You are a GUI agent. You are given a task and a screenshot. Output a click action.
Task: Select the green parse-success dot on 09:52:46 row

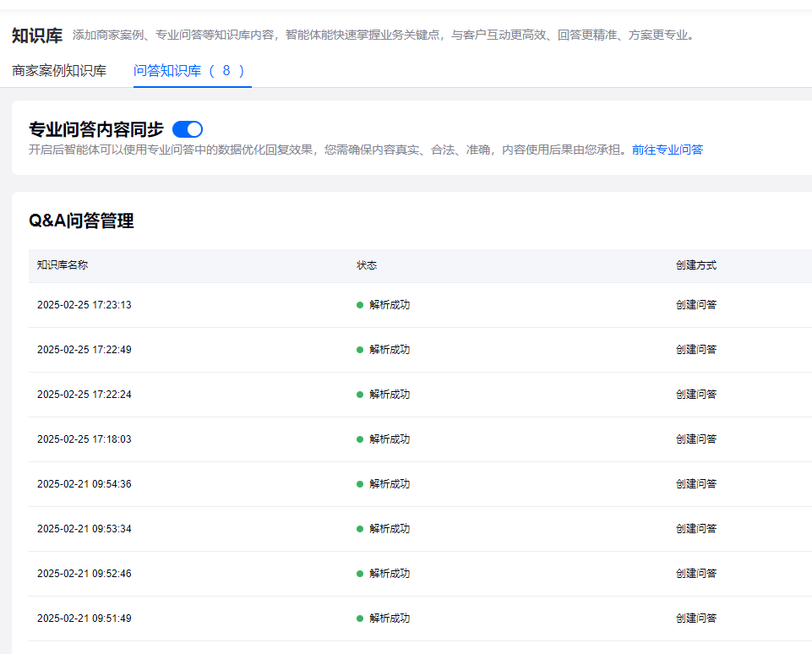click(361, 573)
